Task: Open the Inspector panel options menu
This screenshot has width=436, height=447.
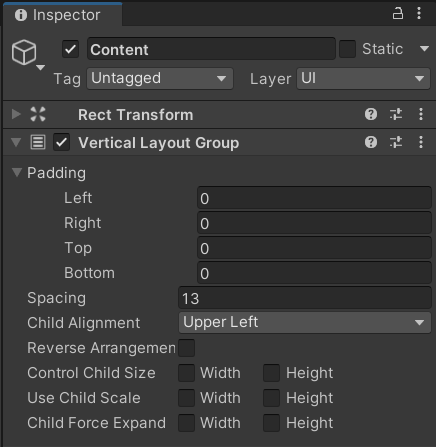Action: [x=419, y=14]
